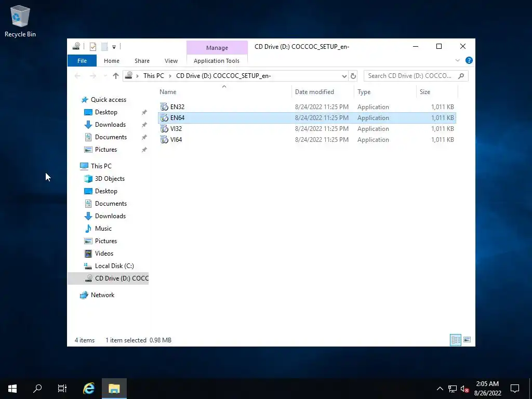Open taskbar Search
This screenshot has height=399, width=532.
37,389
